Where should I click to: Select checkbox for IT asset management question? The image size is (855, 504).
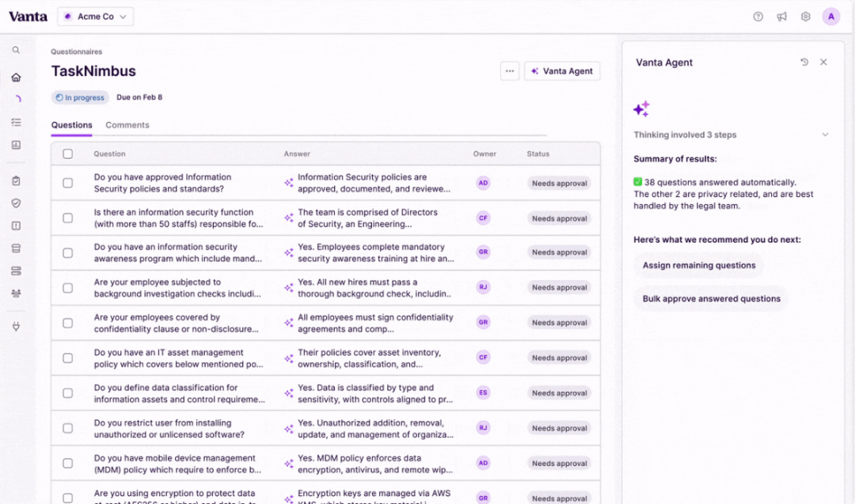click(68, 358)
